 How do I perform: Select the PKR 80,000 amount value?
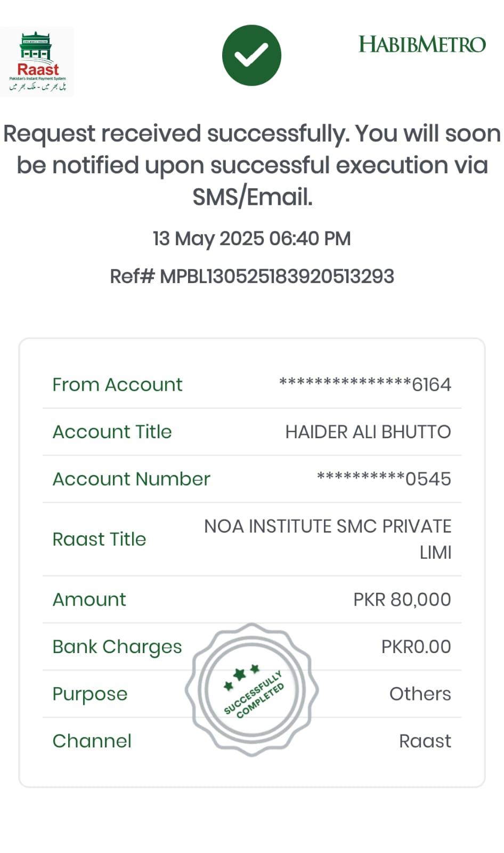402,599
